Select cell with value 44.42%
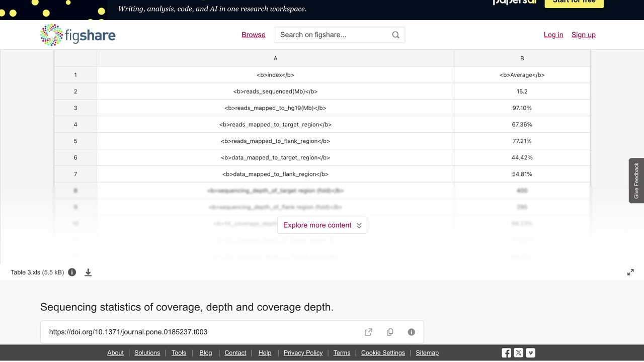Screen dimensions: 644x362 coord(522,158)
